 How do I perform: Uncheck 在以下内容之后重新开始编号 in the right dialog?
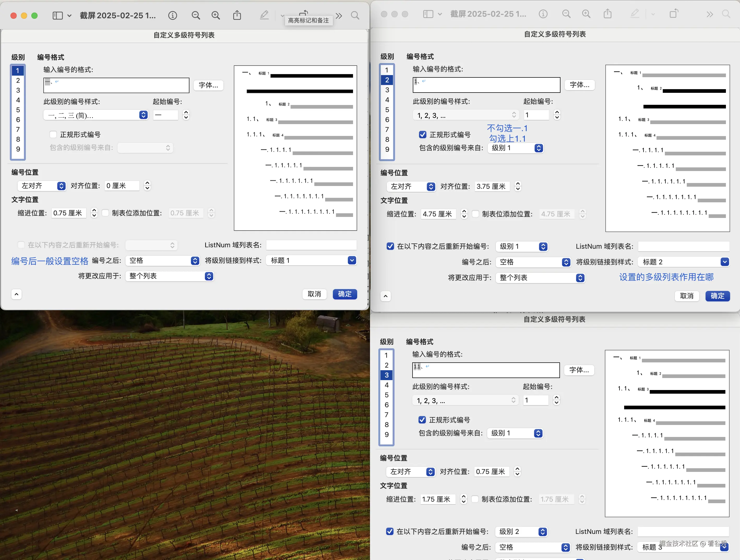point(390,246)
